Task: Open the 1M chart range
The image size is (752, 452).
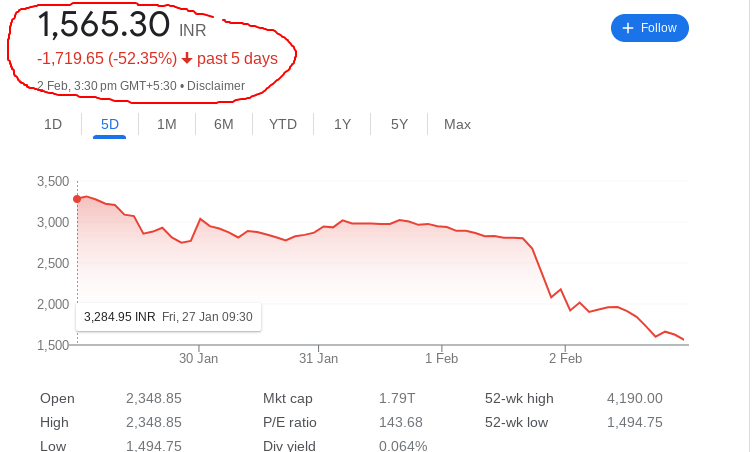Action: click(x=167, y=124)
